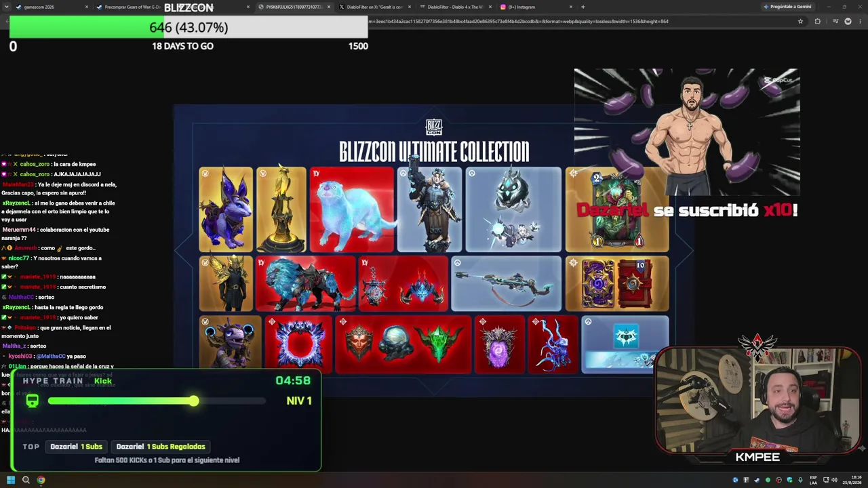Viewport: 868px width, 488px height.
Task: Click the BlizzCon logo above the collection title
Action: coord(434,127)
